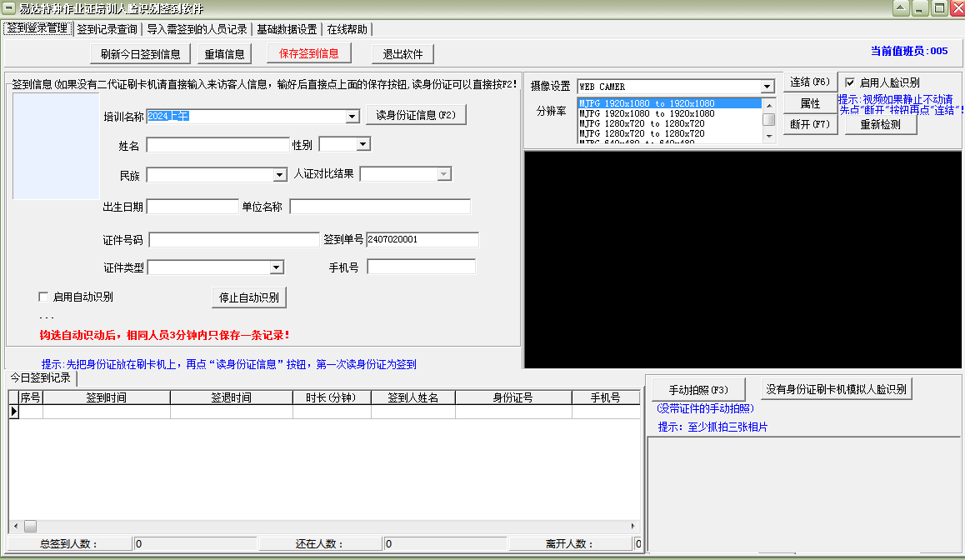The height and width of the screenshot is (560, 965).
Task: Click the 签退时间 column header
Action: click(232, 397)
